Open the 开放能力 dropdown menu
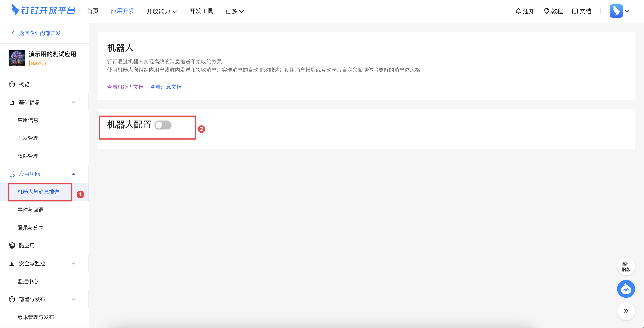Screen dimensions: 644x328 pyautogui.click(x=162, y=11)
